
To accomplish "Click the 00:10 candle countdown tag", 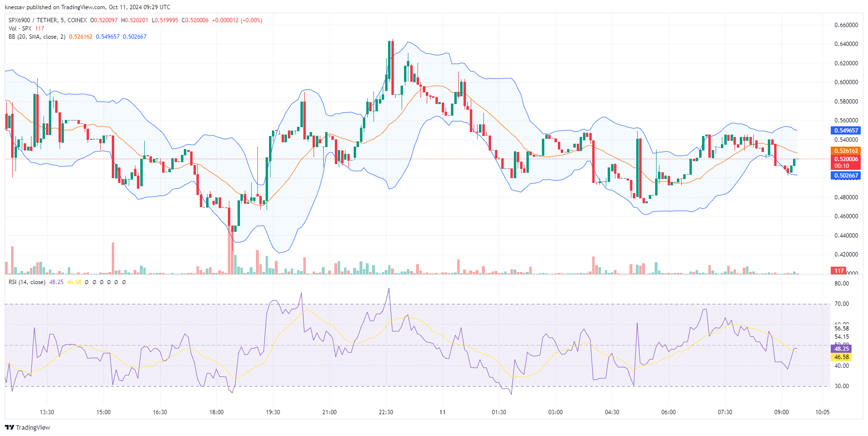I will tap(846, 166).
